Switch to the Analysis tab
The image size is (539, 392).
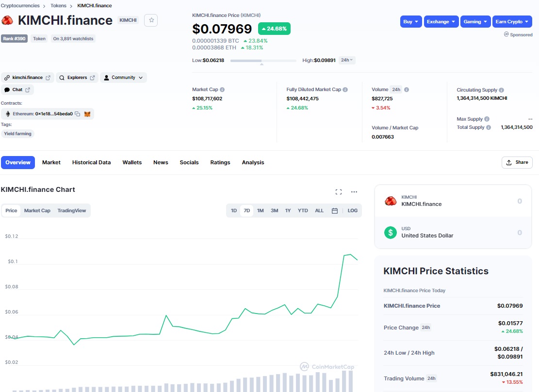click(x=253, y=162)
